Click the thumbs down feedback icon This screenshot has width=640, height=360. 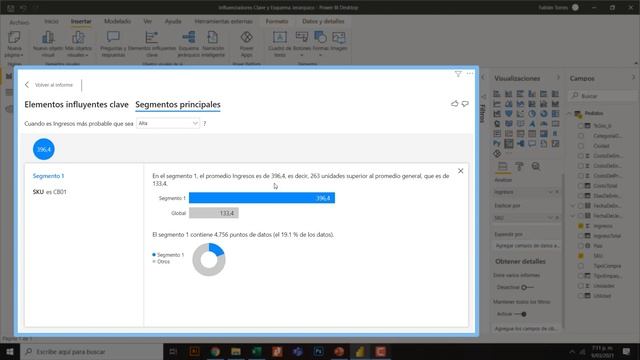(x=465, y=104)
